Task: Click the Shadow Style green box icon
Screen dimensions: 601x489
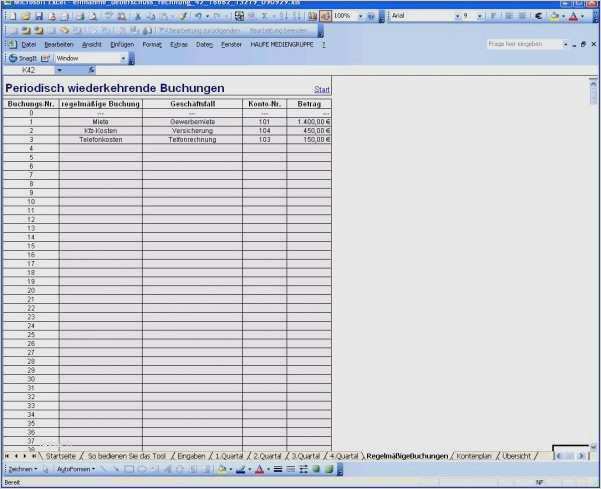Action: pyautogui.click(x=316, y=469)
